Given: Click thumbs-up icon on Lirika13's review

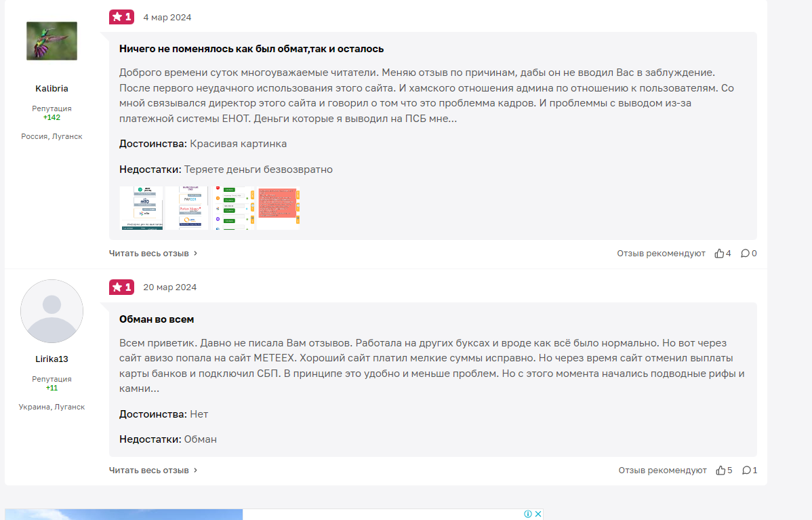Looking at the screenshot, I should 720,471.
